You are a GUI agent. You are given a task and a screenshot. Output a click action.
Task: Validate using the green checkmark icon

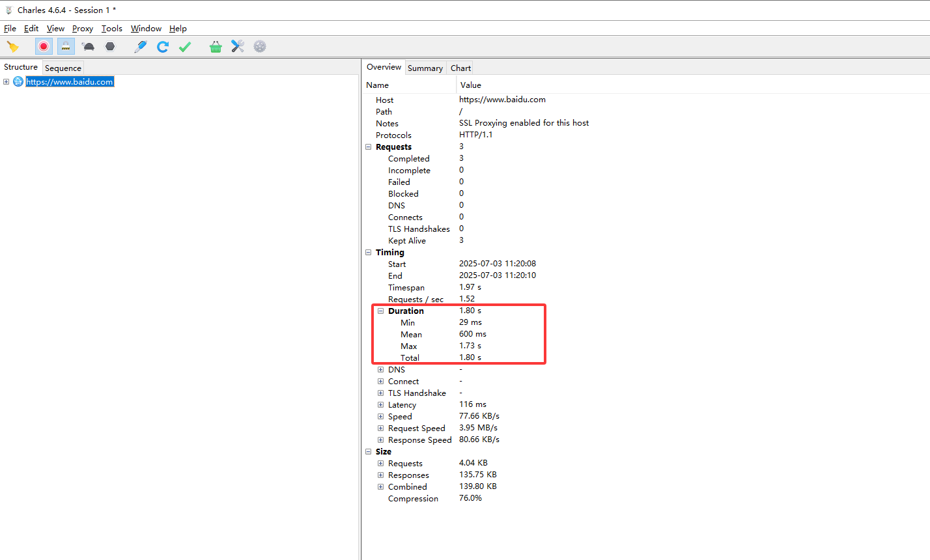coord(185,46)
